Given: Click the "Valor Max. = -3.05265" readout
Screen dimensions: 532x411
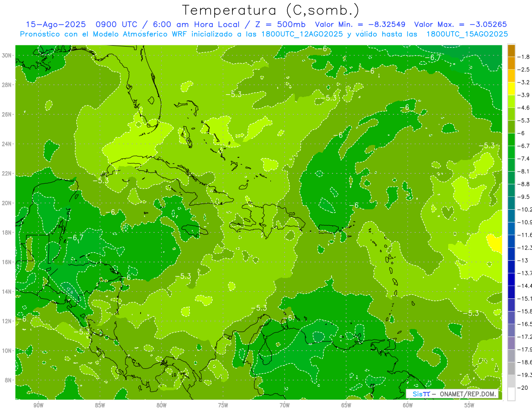Looking at the screenshot, I should 460,24.
